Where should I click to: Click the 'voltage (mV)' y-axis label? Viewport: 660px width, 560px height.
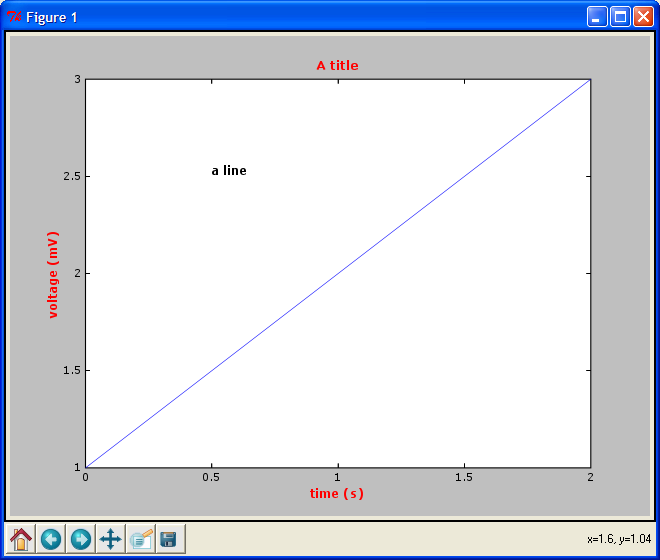(x=53, y=275)
